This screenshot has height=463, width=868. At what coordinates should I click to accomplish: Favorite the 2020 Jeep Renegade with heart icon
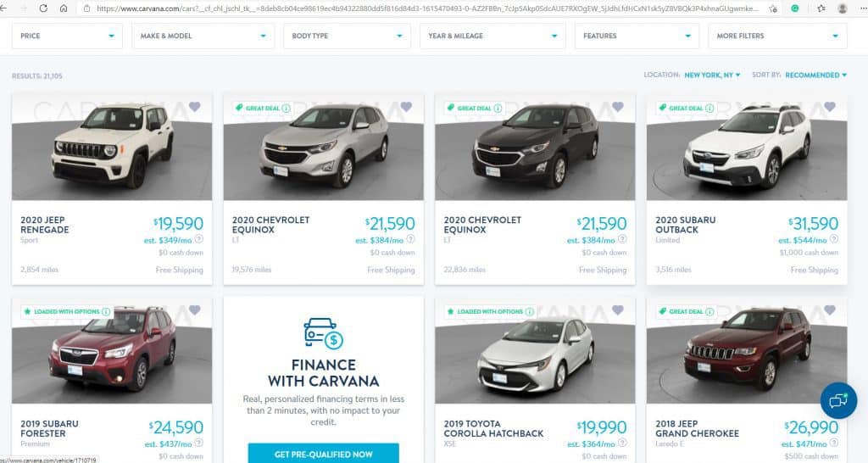pyautogui.click(x=194, y=106)
